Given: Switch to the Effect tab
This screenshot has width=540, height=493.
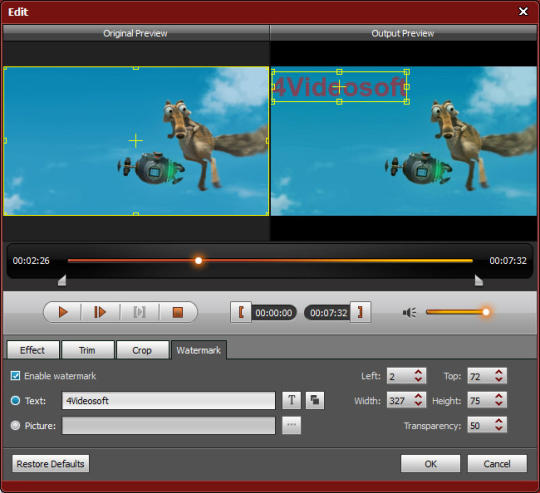Looking at the screenshot, I should tap(33, 350).
